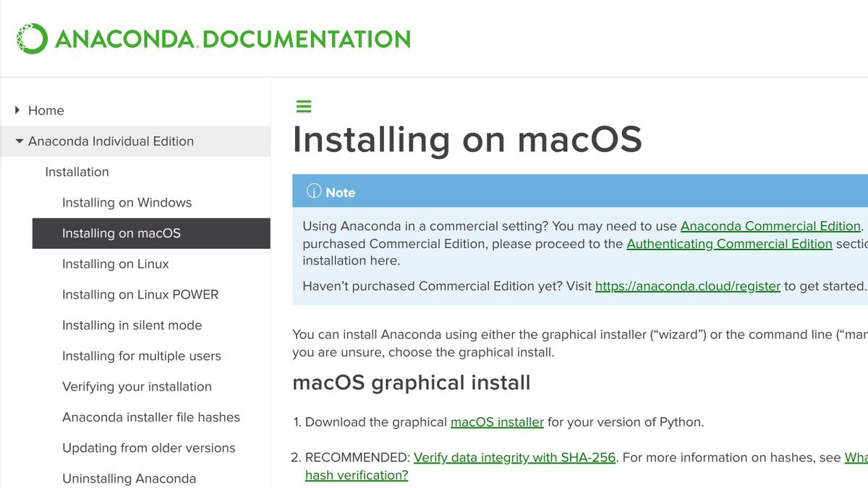Toggle the green hamburger sidebar menu
The width and height of the screenshot is (868, 488).
click(x=304, y=107)
